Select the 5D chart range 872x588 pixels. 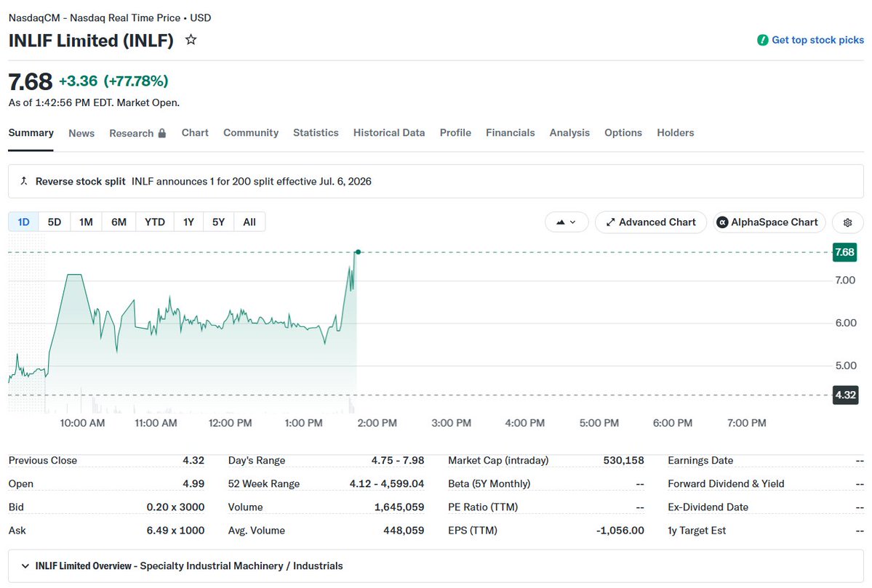pos(55,222)
